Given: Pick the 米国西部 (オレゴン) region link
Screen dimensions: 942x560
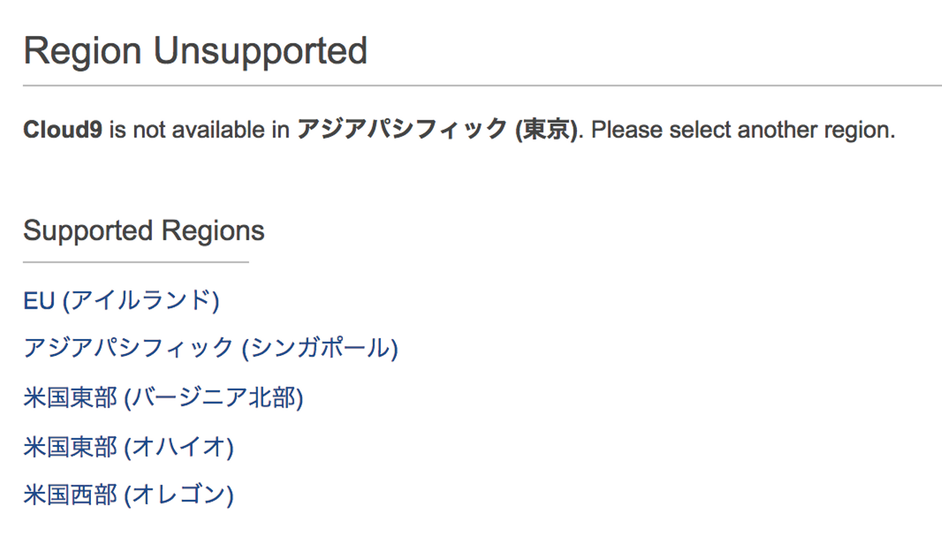Looking at the screenshot, I should tap(128, 495).
